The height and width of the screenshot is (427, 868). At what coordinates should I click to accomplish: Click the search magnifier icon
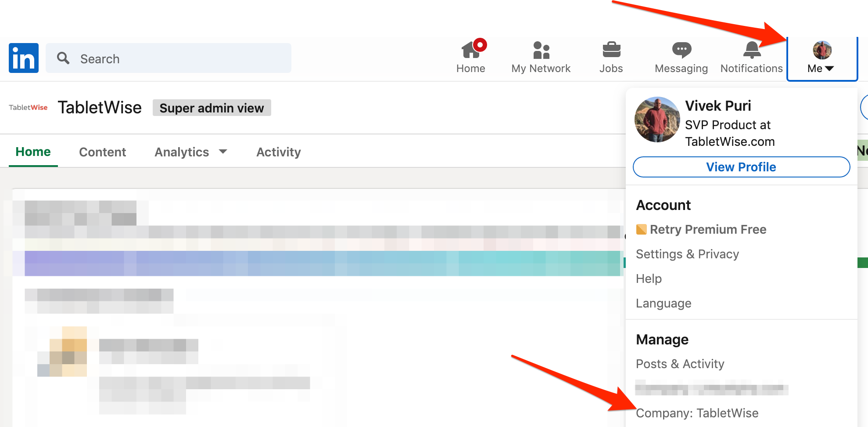tap(63, 58)
